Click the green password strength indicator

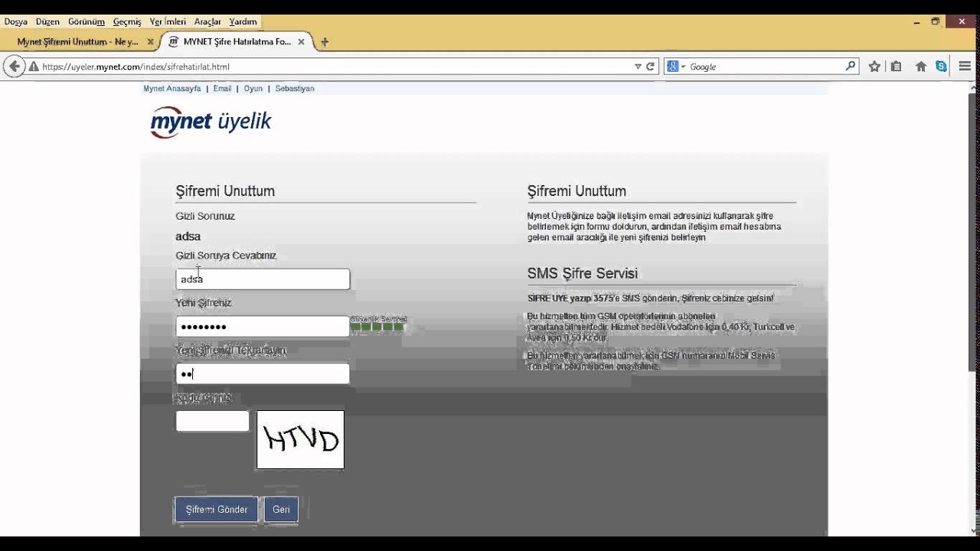(377, 327)
